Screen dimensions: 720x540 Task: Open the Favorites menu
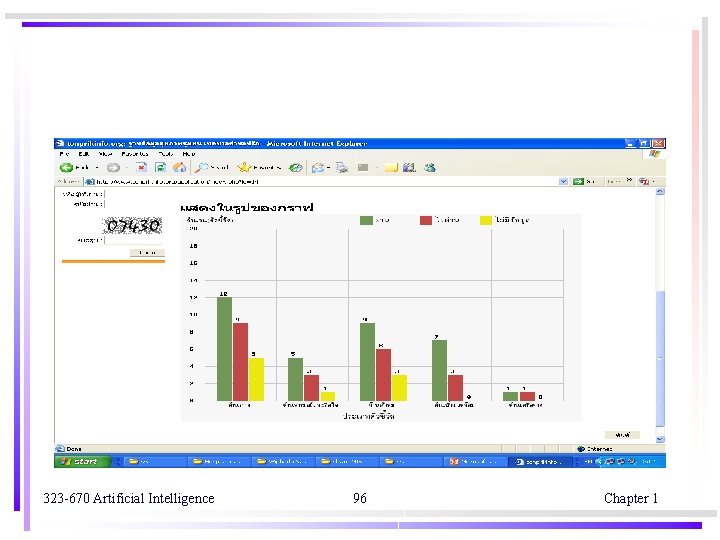click(135, 154)
